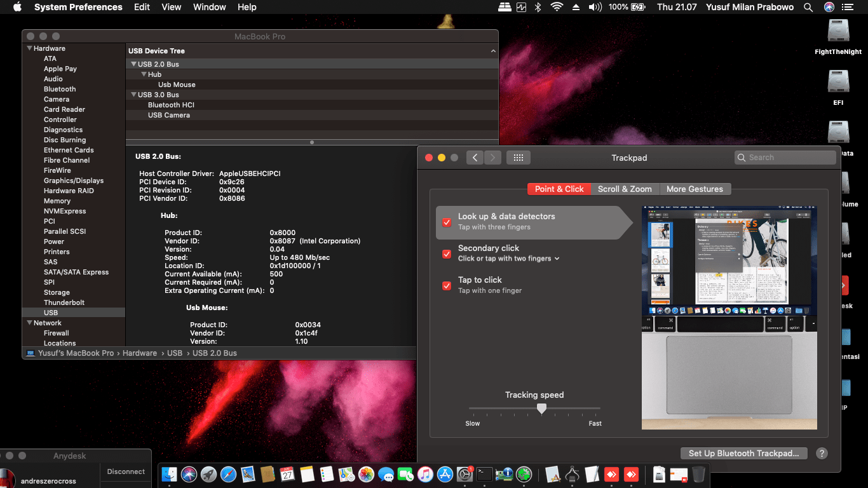Collapse the Hardware section in sidebar

click(29, 48)
